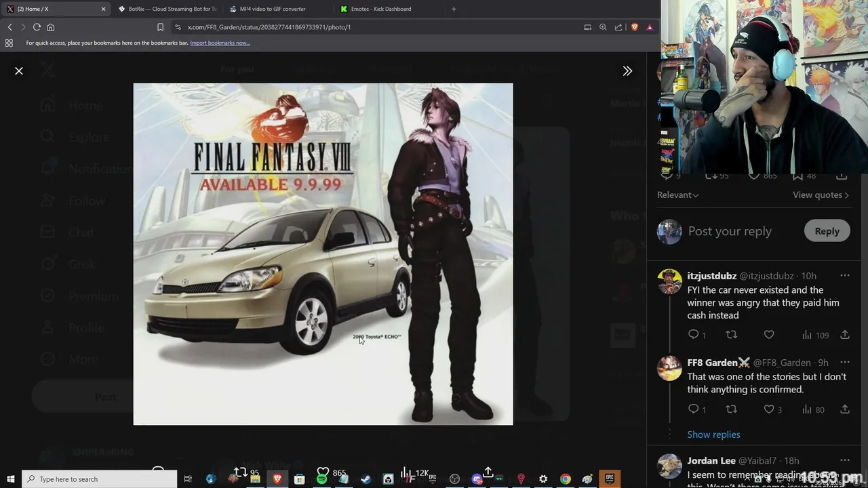Close the Home / X tab

tap(103, 9)
